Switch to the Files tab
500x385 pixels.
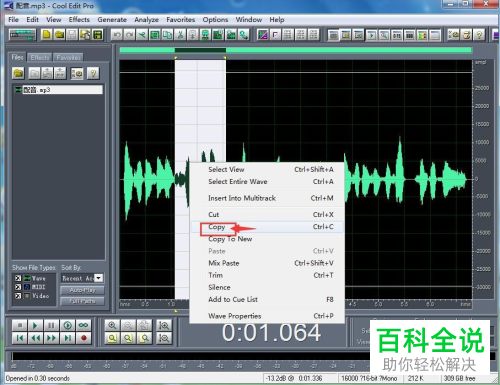click(x=17, y=57)
